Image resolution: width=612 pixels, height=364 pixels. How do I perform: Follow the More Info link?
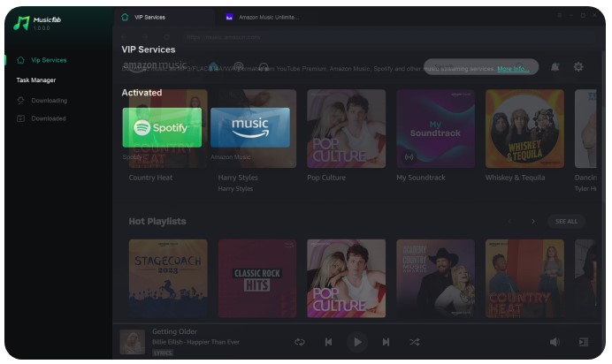(513, 69)
